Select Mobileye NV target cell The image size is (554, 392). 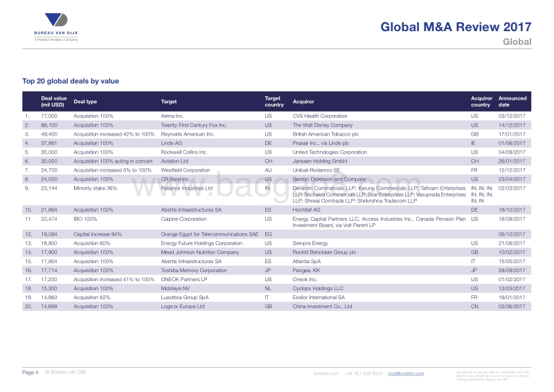tap(176, 288)
